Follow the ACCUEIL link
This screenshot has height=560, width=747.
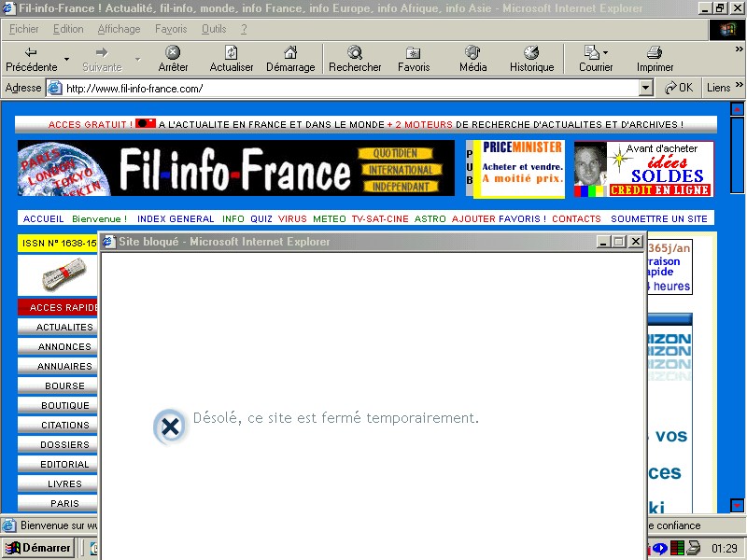(43, 219)
